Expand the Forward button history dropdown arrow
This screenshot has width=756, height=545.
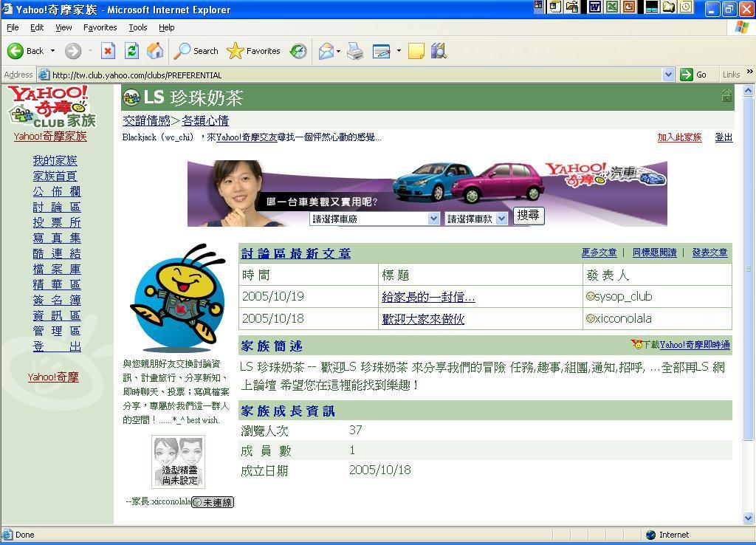[90, 51]
